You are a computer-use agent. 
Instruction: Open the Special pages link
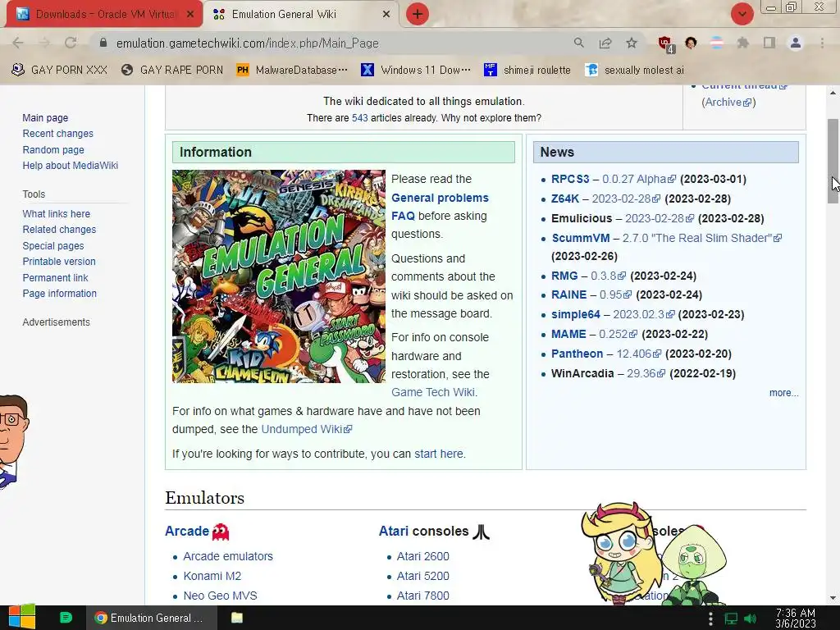pyautogui.click(x=53, y=246)
